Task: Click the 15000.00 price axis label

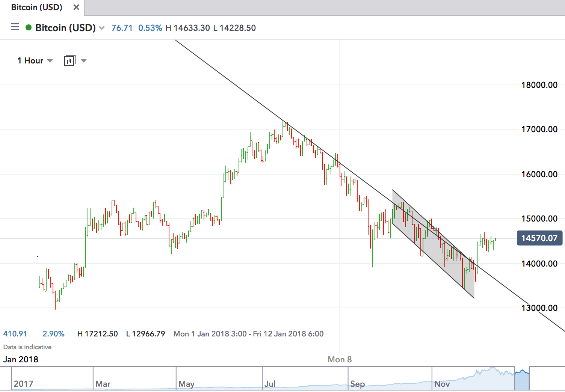Action: point(539,219)
